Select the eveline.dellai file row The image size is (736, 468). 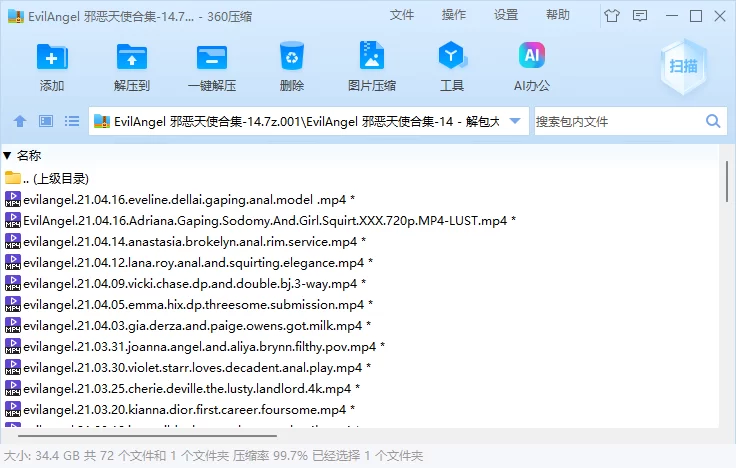click(360, 199)
